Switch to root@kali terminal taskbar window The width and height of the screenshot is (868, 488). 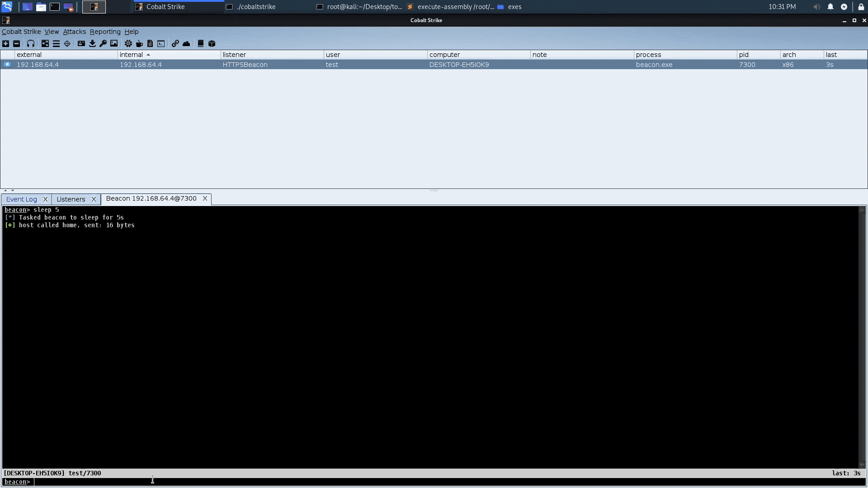(359, 7)
